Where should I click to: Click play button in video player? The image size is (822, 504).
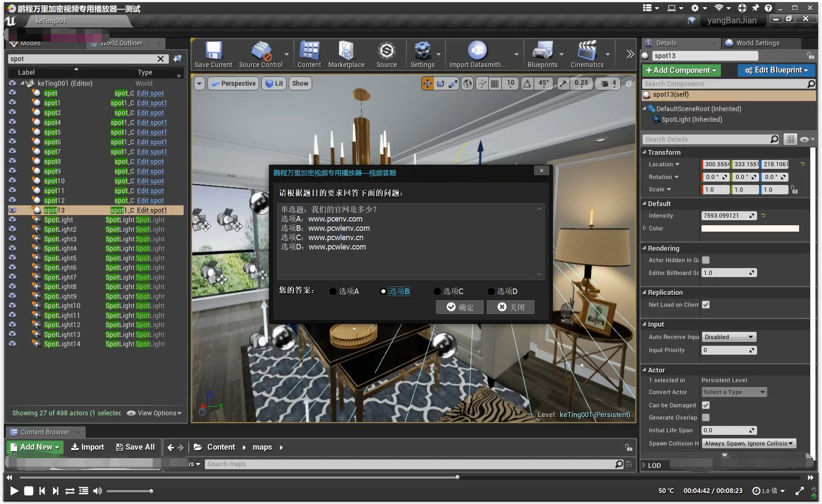pos(14,491)
